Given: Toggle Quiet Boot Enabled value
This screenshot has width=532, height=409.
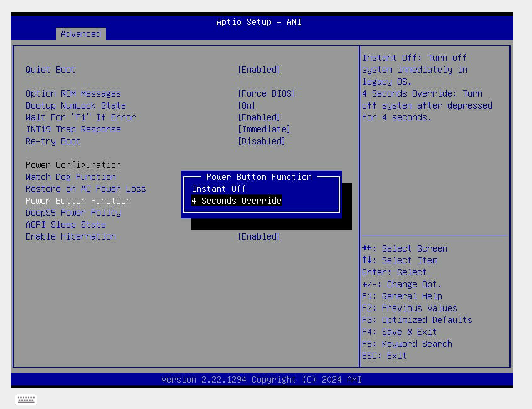Looking at the screenshot, I should 258,70.
